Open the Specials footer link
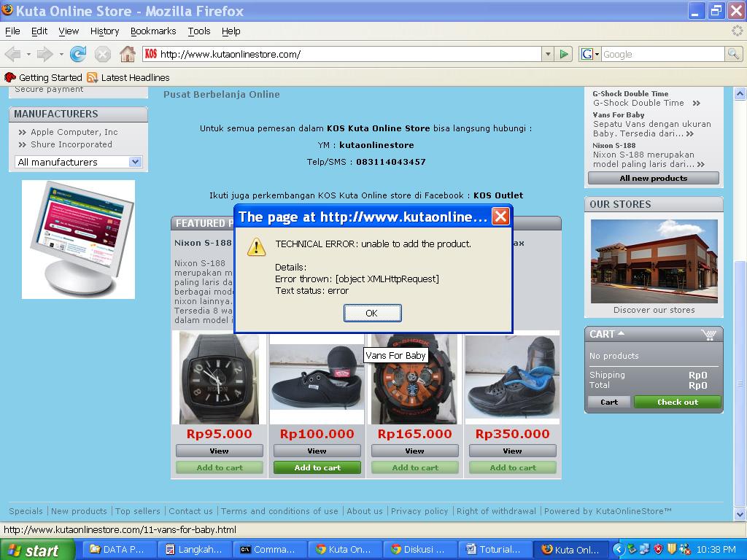The height and width of the screenshot is (560, 747). pyautogui.click(x=26, y=511)
